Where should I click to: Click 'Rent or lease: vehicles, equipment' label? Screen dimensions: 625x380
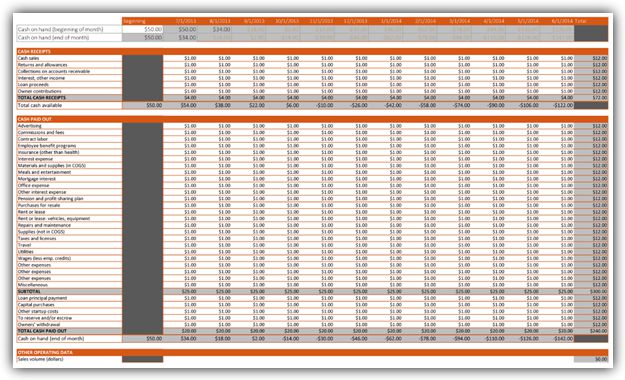coord(54,219)
